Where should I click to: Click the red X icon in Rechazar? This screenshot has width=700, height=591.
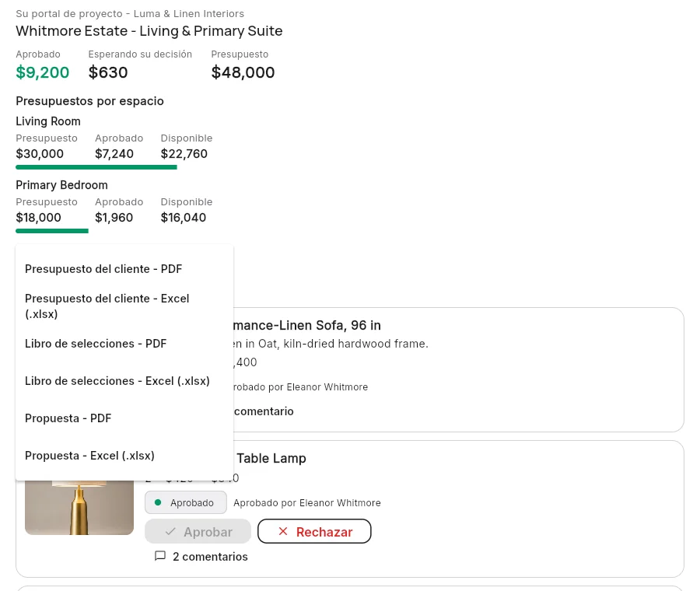pos(283,531)
